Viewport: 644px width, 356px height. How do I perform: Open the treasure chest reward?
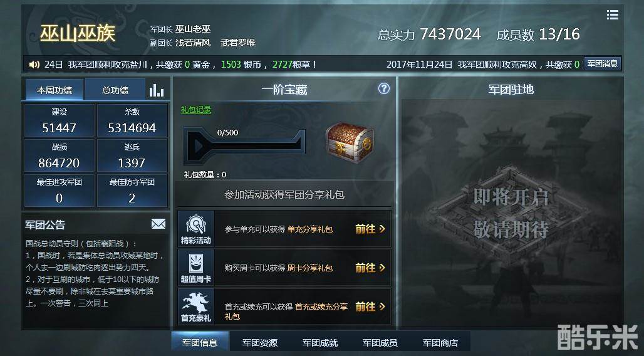pos(350,143)
